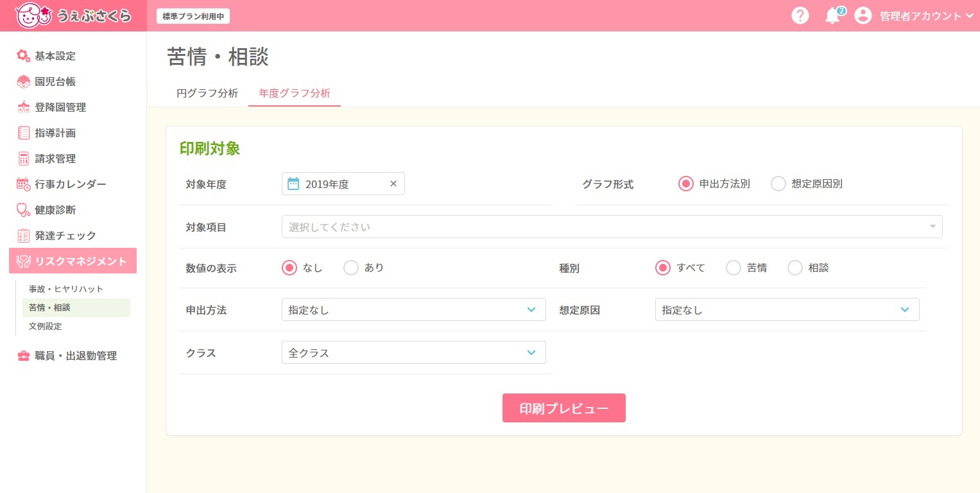Click the building icon beside 登降園管理
Image resolution: width=980 pixels, height=493 pixels.
pos(23,107)
